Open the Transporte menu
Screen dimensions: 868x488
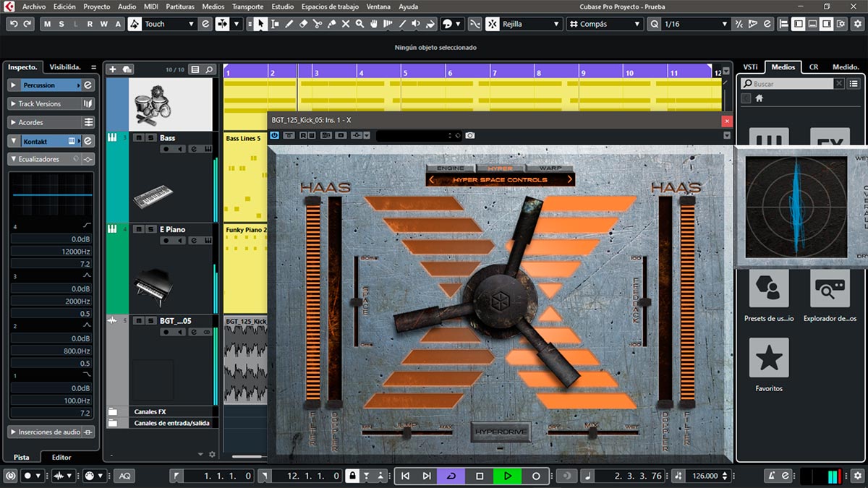pos(247,7)
